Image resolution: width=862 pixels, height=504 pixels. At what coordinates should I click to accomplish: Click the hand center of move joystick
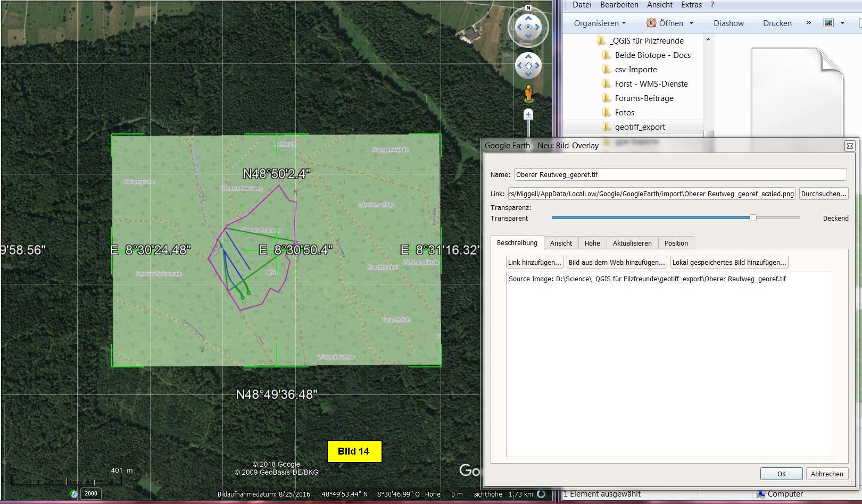click(528, 66)
